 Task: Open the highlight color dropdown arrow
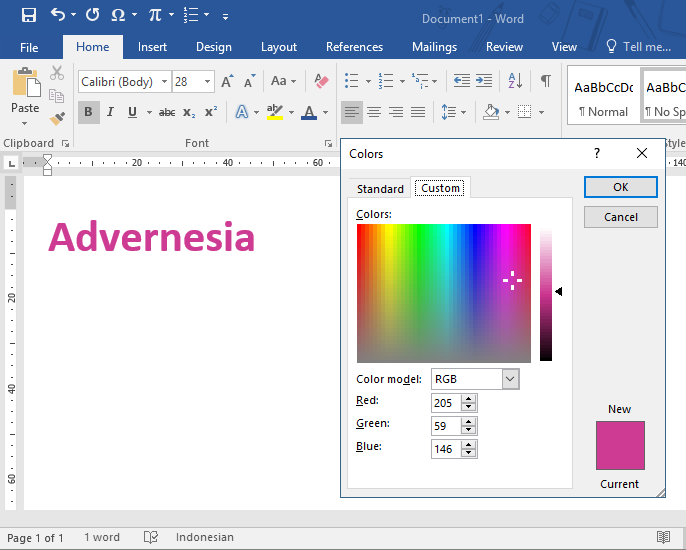coord(291,112)
